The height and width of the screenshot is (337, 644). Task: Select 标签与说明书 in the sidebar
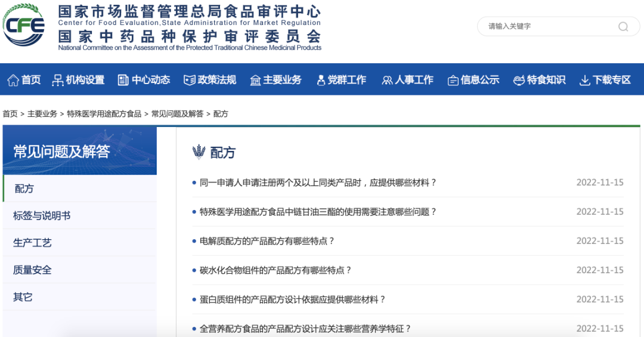(42, 216)
